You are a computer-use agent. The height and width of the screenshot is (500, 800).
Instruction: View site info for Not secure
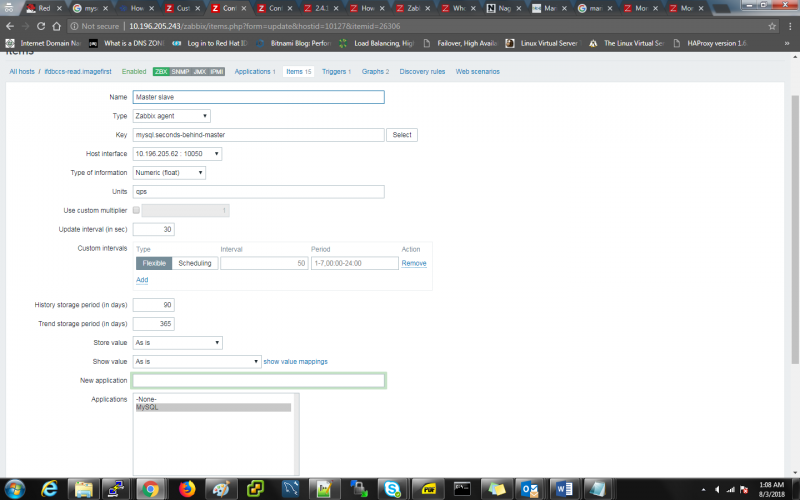(x=94, y=26)
